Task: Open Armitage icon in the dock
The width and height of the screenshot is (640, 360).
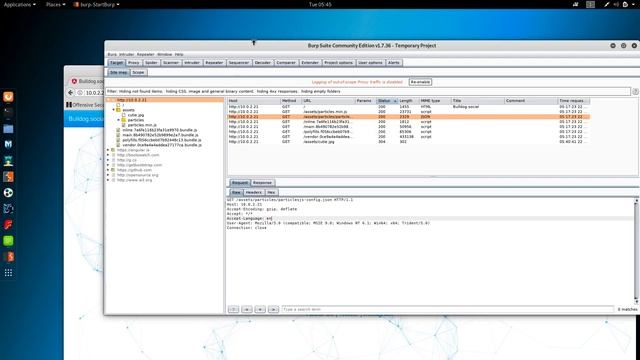Action: point(8,160)
